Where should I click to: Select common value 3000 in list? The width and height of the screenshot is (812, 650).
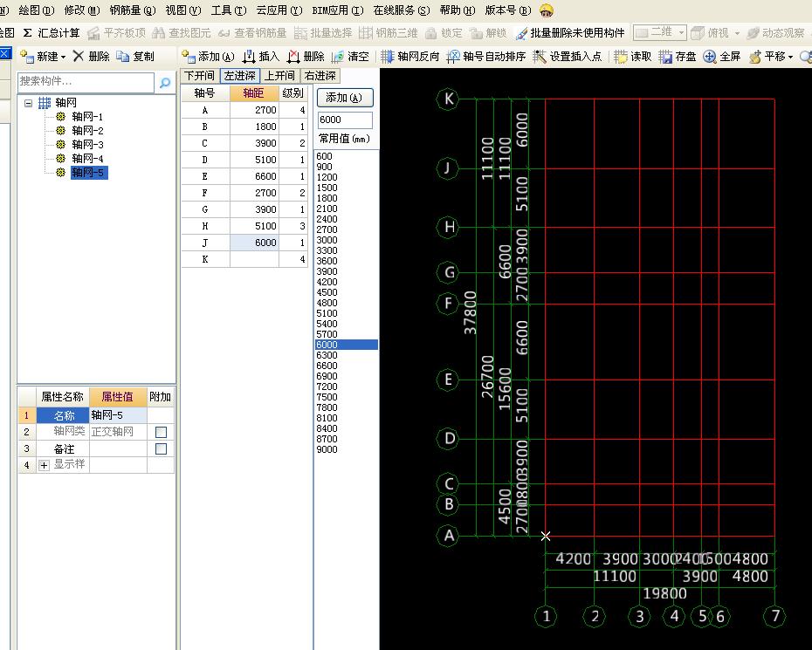click(x=346, y=240)
